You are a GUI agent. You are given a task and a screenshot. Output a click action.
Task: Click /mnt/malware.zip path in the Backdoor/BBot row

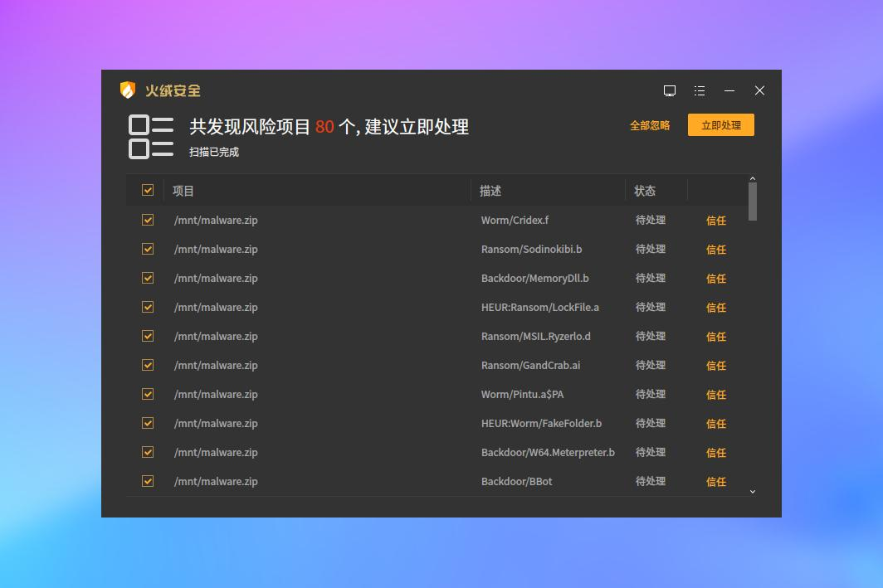[x=216, y=481]
